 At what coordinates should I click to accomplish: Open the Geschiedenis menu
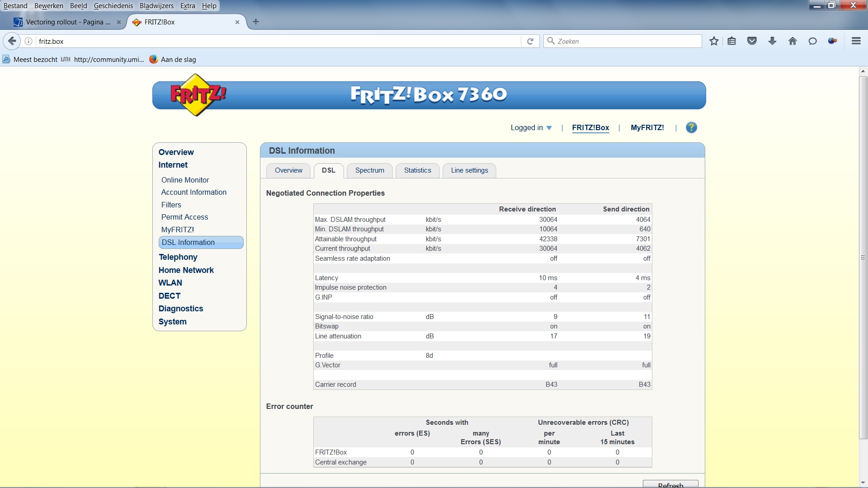pos(113,6)
